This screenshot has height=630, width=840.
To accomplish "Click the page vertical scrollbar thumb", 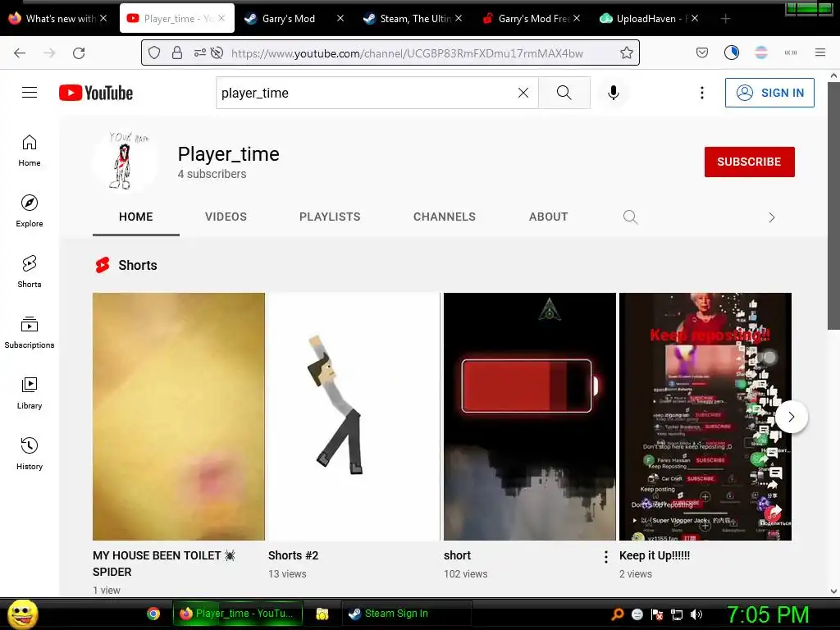I will pyautogui.click(x=833, y=206).
